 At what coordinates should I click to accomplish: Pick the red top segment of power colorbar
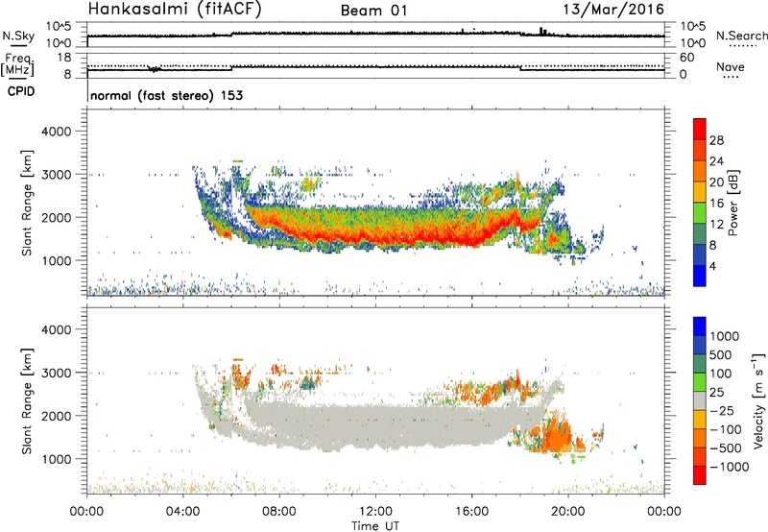(x=700, y=129)
